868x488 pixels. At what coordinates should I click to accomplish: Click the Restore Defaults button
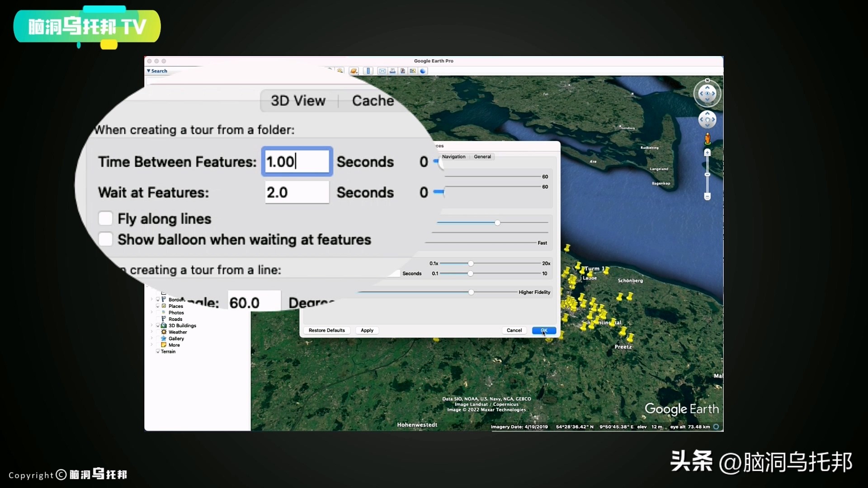click(x=326, y=330)
